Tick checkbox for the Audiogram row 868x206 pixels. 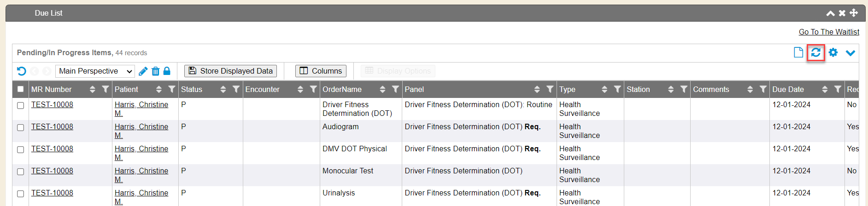pyautogui.click(x=20, y=127)
